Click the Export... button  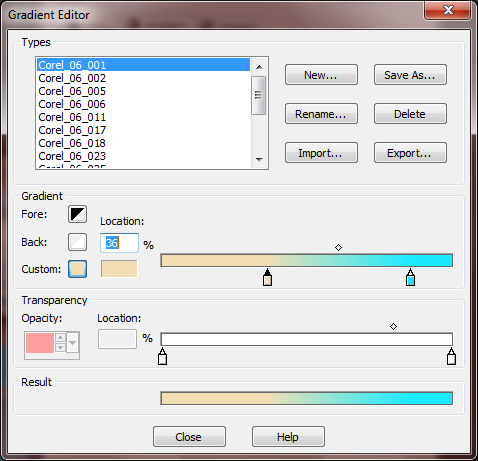410,153
